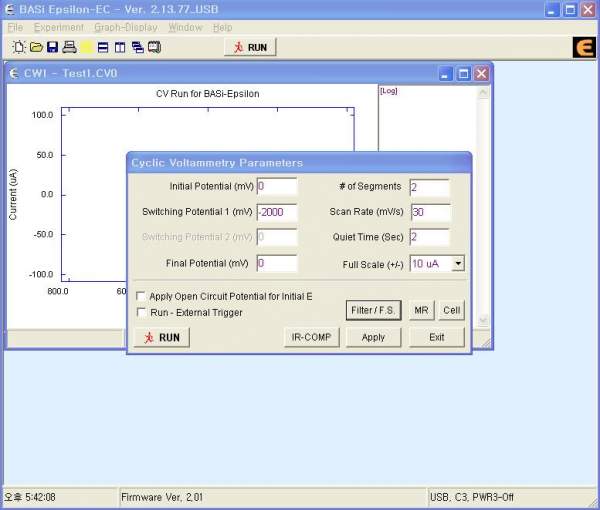Open the Cell settings button
Image resolution: width=600 pixels, height=510 pixels.
point(452,310)
